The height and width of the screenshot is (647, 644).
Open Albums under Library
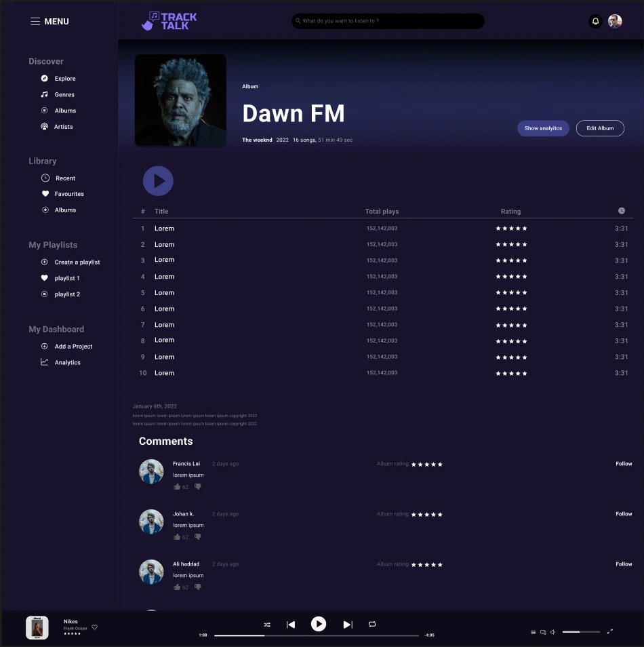point(65,210)
